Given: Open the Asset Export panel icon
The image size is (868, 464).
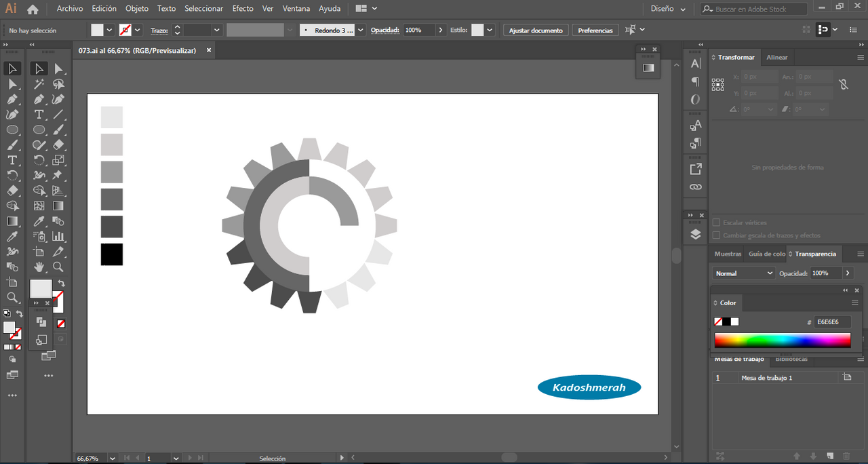Looking at the screenshot, I should [695, 169].
